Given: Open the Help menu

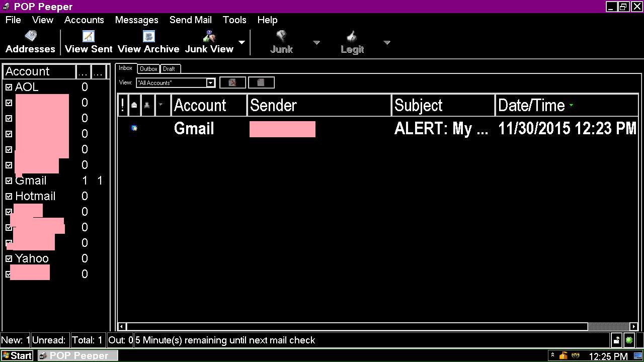Looking at the screenshot, I should (267, 20).
